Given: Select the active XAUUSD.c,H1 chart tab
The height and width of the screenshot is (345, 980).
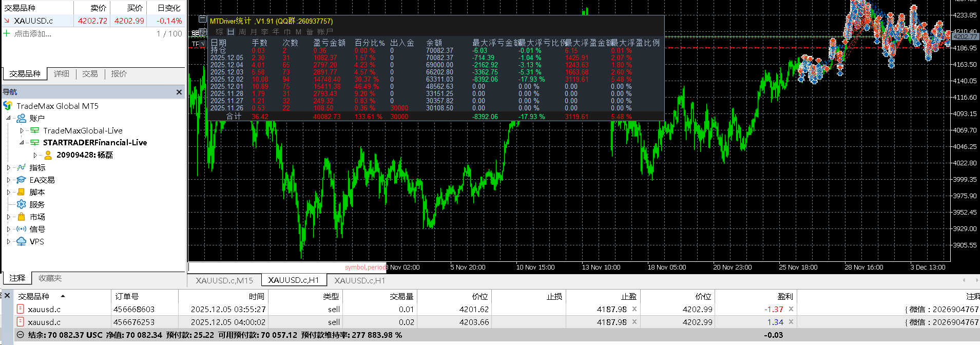Looking at the screenshot, I should tap(294, 280).
